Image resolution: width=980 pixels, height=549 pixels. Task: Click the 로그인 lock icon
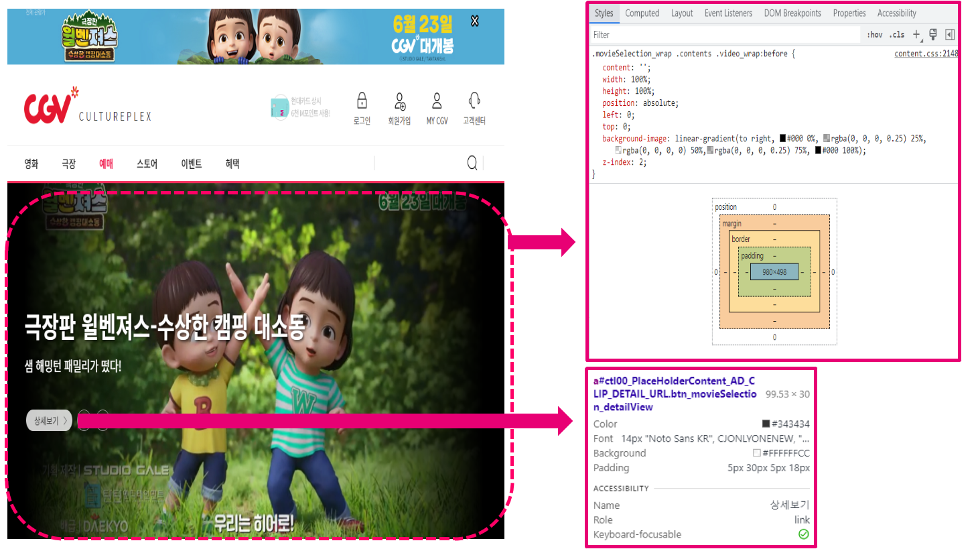click(362, 101)
